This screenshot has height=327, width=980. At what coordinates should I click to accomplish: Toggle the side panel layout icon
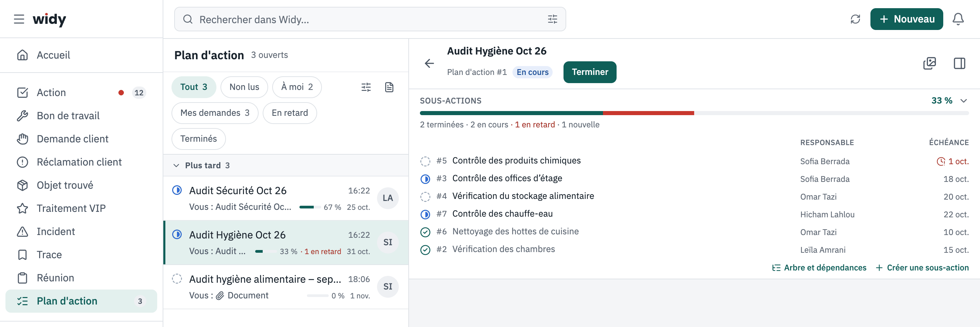tap(960, 63)
